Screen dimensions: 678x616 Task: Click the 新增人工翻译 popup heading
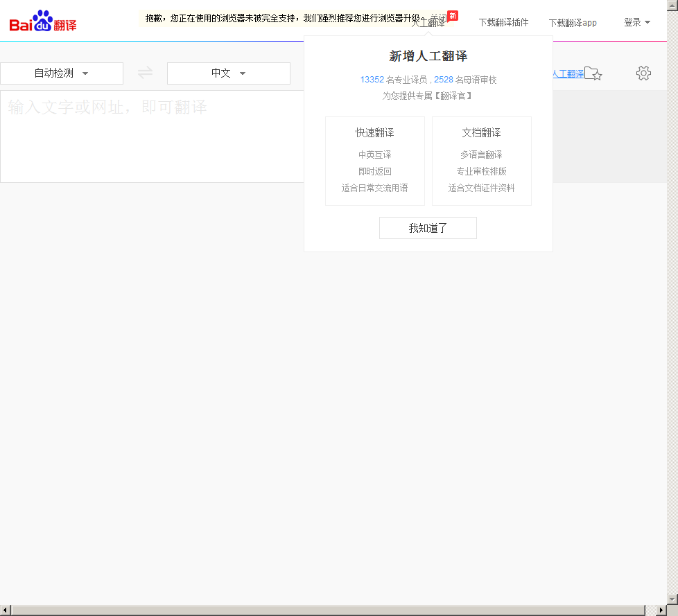pos(428,55)
